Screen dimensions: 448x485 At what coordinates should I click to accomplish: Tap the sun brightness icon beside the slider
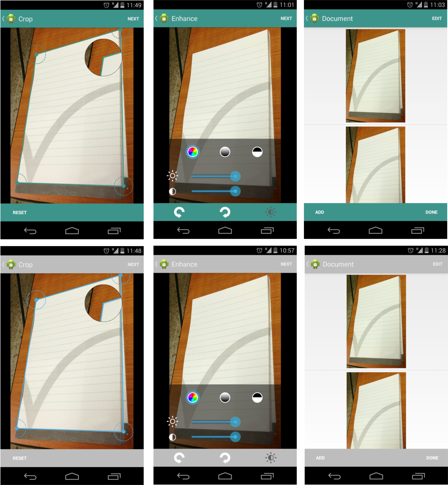click(x=172, y=175)
